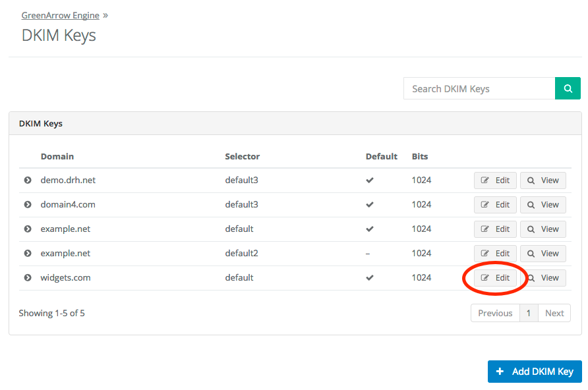
Task: View the widgets.com DKIM key
Action: coord(543,278)
